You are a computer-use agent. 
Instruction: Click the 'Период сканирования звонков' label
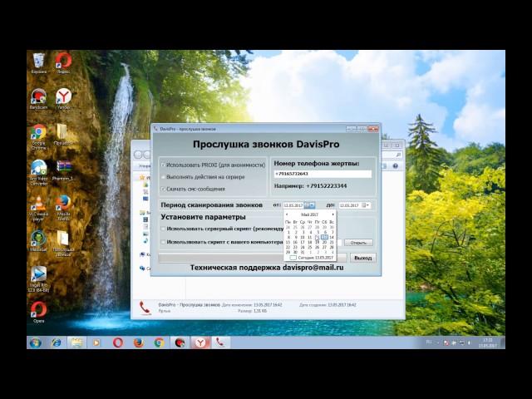click(x=212, y=205)
